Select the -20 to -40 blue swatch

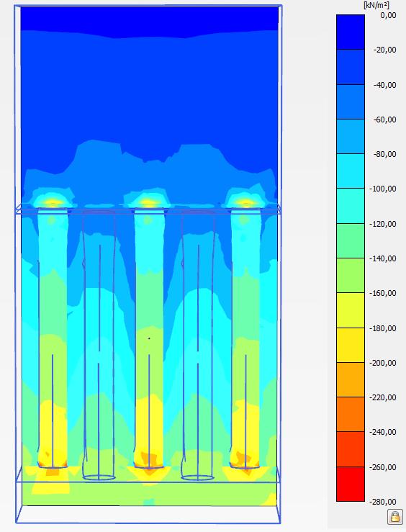point(351,67)
